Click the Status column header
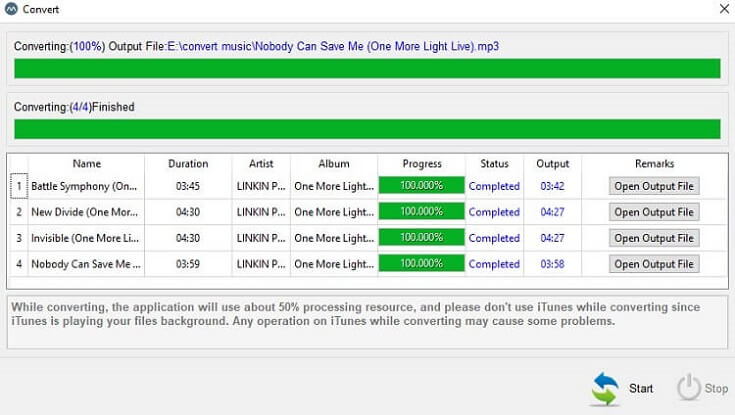735x415 pixels. coord(494,164)
